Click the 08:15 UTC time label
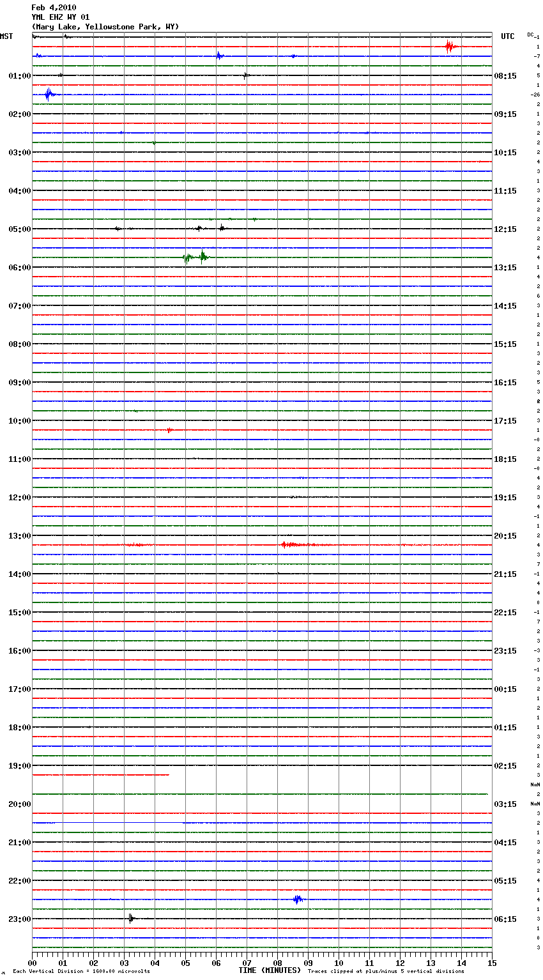This screenshot has width=543, height=980. pos(505,76)
